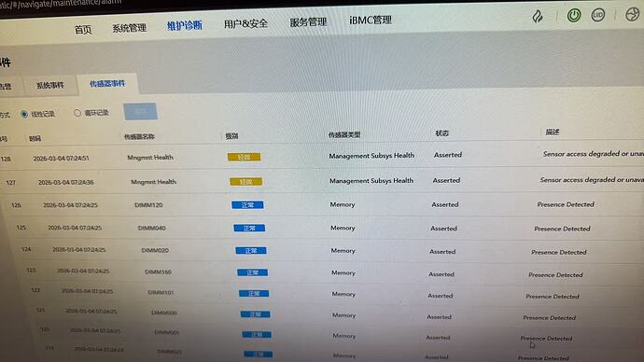Click the blue 正常 badge in DIMM120 row

point(247,205)
